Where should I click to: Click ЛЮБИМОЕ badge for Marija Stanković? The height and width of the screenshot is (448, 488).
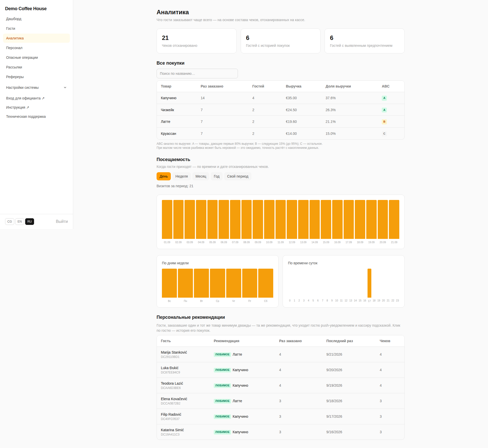click(222, 354)
